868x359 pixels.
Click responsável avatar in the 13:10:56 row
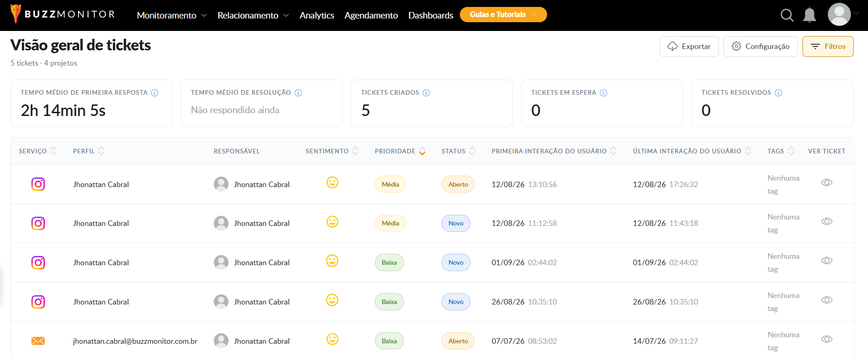pos(221,184)
